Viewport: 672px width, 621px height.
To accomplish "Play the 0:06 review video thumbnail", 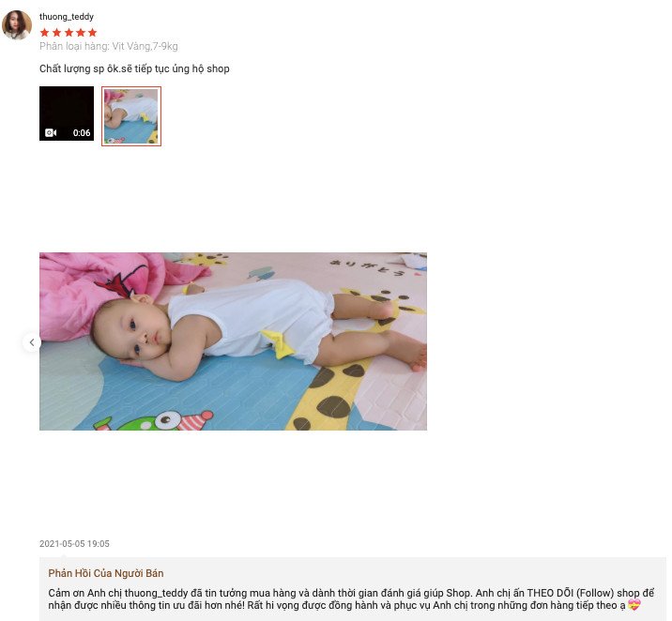I will tap(67, 114).
